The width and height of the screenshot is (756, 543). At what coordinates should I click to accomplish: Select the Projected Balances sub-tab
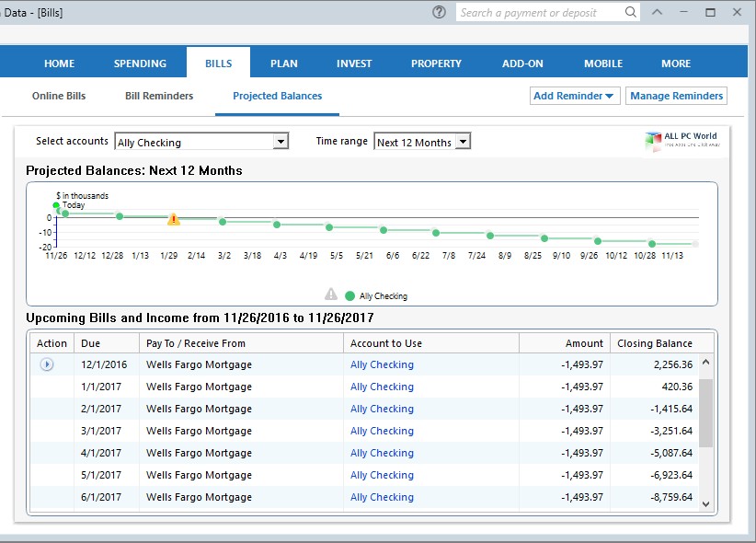click(x=277, y=96)
